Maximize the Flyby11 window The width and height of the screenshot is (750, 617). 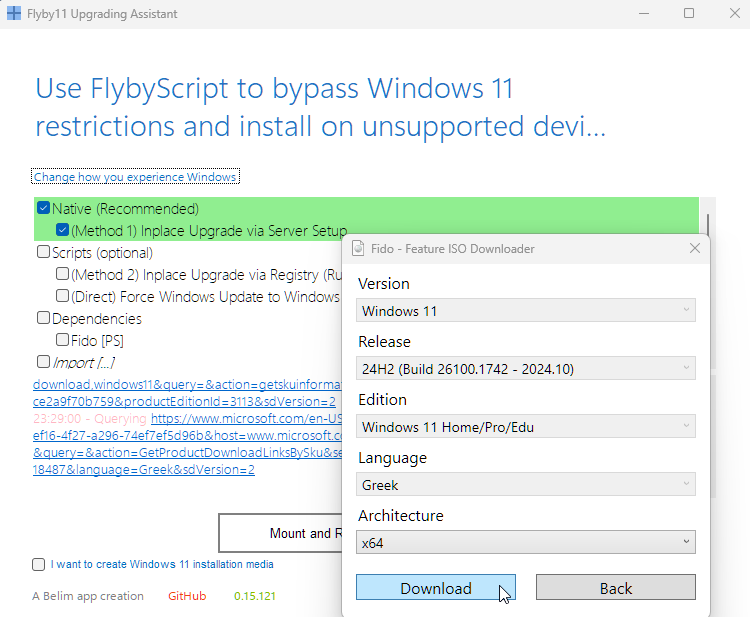pos(689,13)
